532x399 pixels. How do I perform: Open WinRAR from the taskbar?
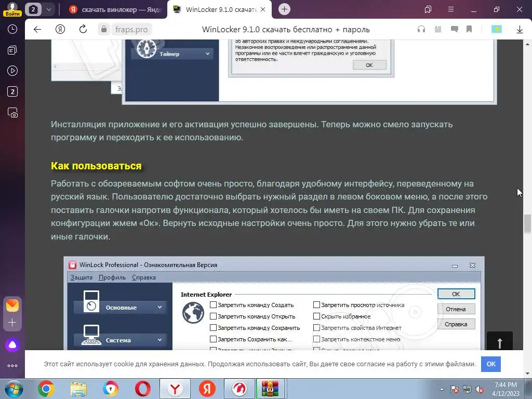pyautogui.click(x=270, y=389)
